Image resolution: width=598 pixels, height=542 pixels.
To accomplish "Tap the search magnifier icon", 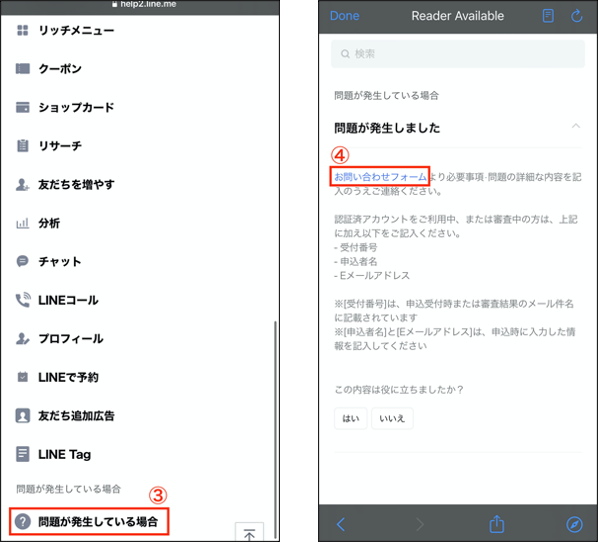I will (x=345, y=54).
